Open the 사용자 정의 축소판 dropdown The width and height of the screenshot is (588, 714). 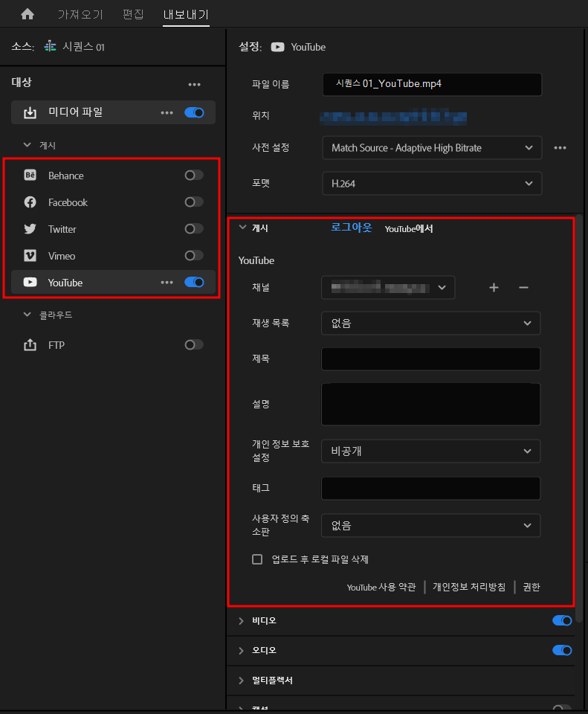pyautogui.click(x=431, y=526)
